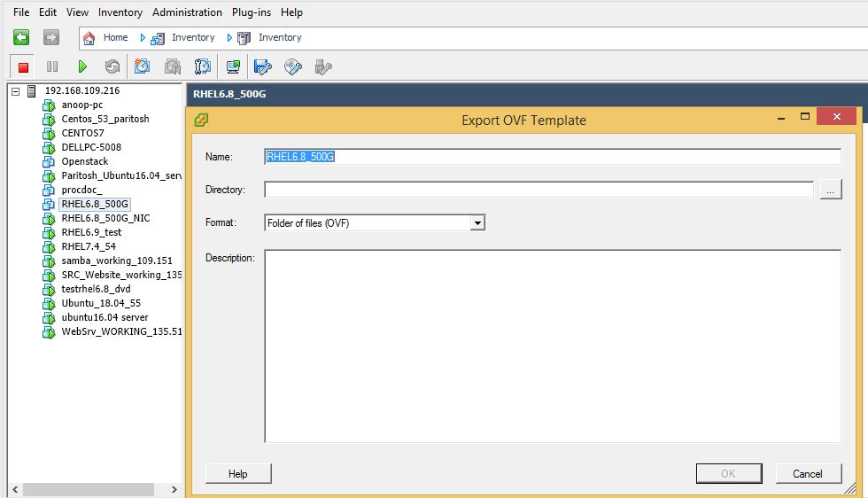Select the Ubuntu_18.04_55 VM
Screen dimensions: 868x498
click(x=101, y=304)
